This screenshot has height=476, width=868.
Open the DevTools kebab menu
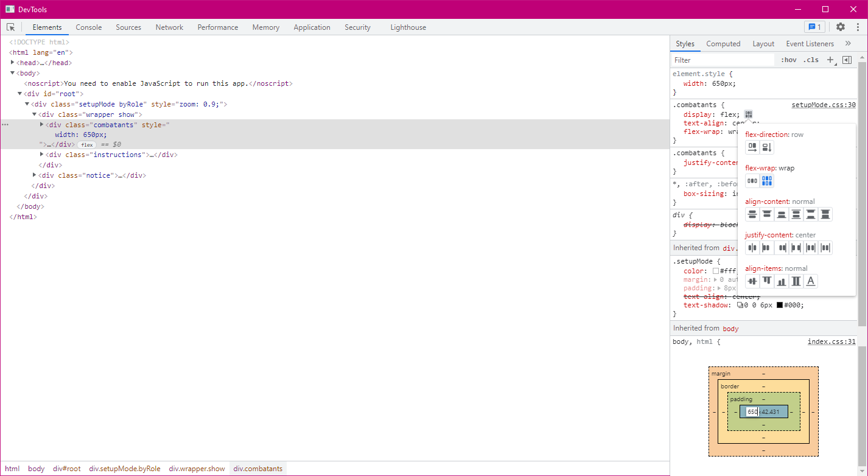858,27
